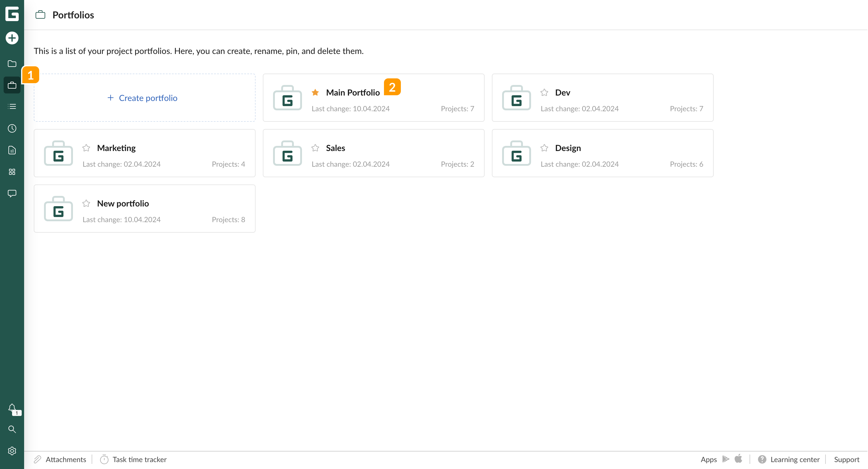Open the reports icon in sidebar
868x469 pixels.
12,150
